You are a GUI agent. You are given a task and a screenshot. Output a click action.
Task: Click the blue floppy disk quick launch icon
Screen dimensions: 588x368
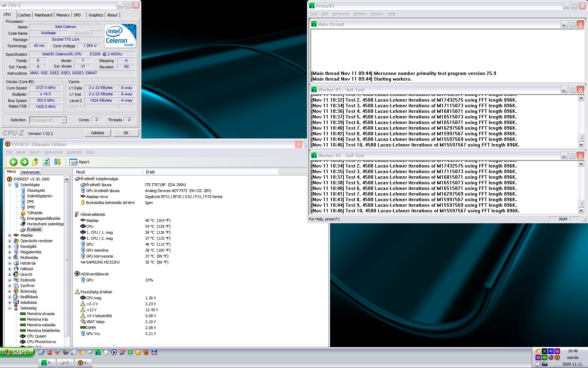154,352
